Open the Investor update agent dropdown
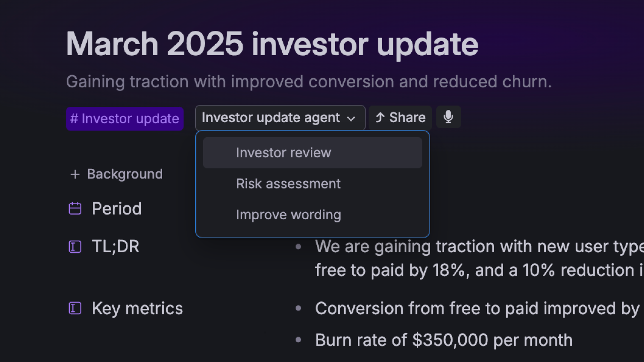The height and width of the screenshot is (362, 644). (280, 118)
